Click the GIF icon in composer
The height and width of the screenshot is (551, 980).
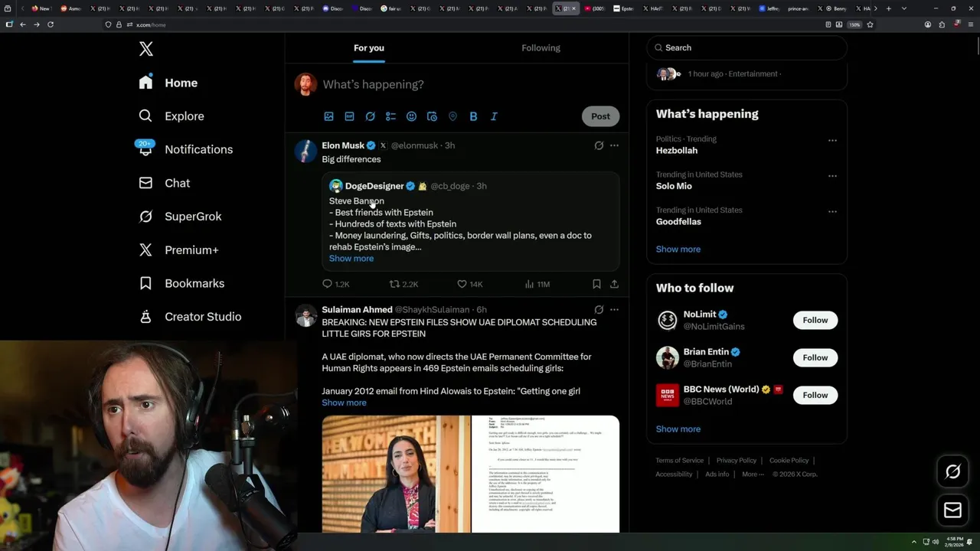[x=349, y=116]
